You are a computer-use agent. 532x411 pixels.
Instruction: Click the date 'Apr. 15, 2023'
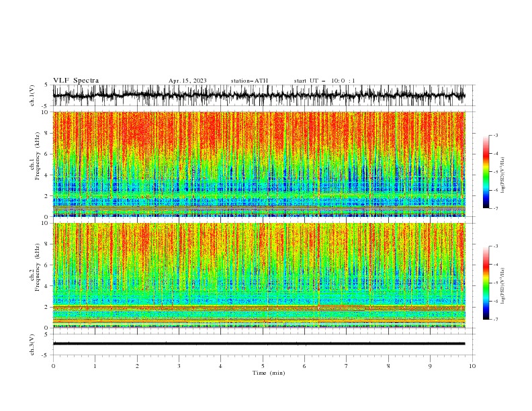187,81
